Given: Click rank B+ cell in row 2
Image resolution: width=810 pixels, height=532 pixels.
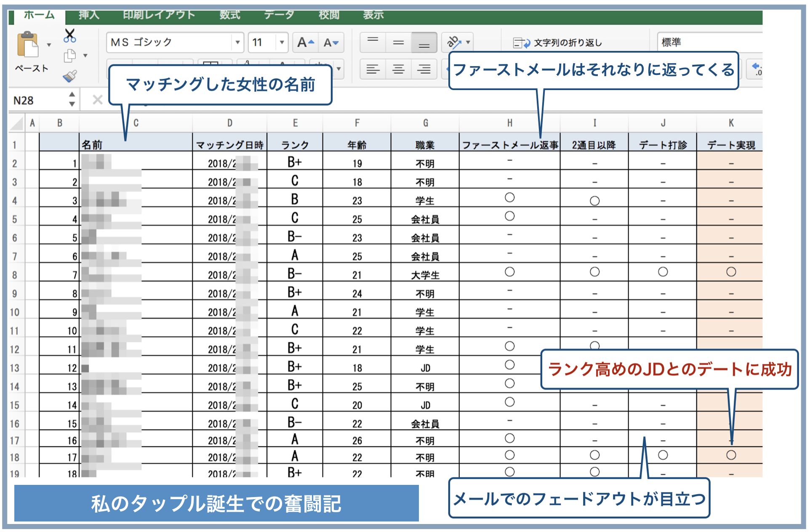Looking at the screenshot, I should pyautogui.click(x=295, y=162).
